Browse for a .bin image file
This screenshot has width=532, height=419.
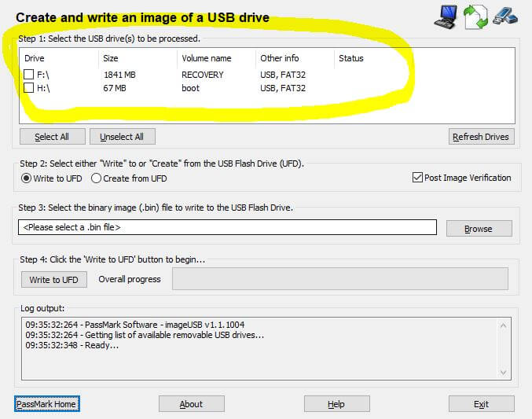(x=479, y=229)
